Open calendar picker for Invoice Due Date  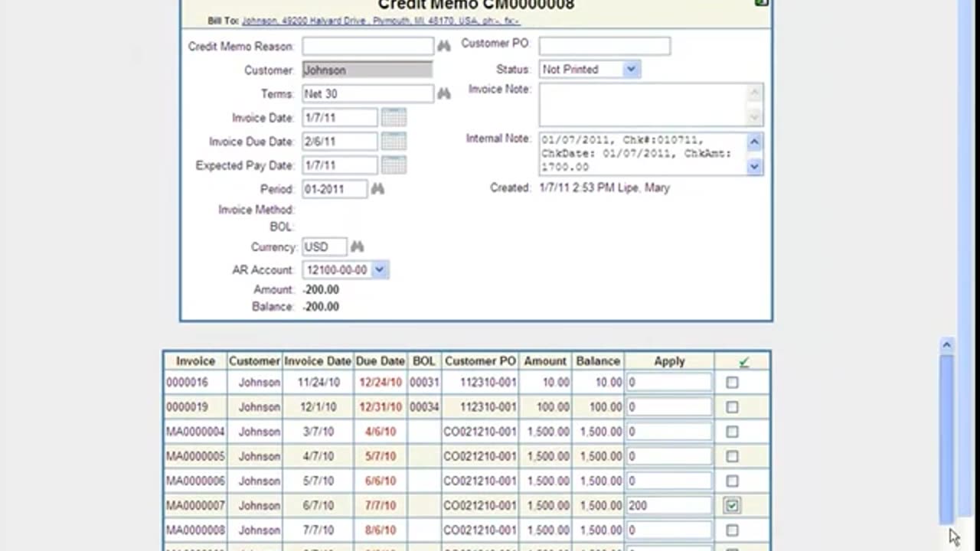tap(394, 142)
